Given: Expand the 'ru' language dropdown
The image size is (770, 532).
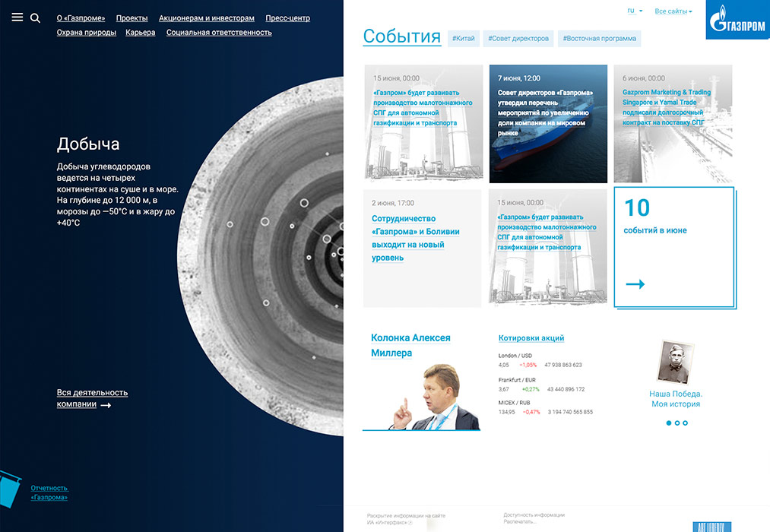Looking at the screenshot, I should point(634,11).
